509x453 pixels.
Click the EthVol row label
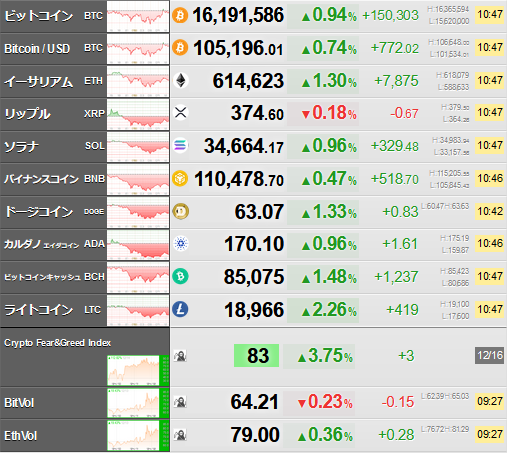pos(20,436)
